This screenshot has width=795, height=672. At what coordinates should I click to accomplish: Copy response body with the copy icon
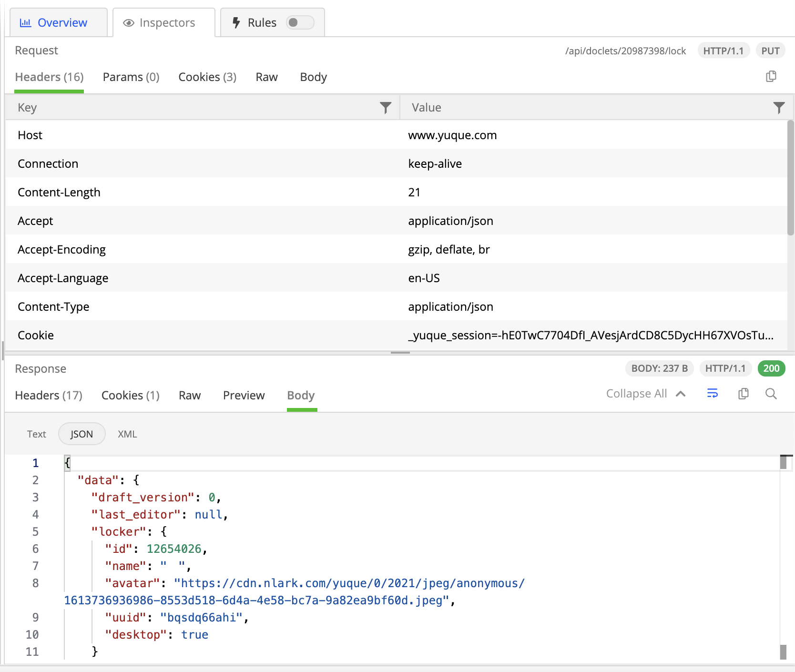tap(743, 394)
